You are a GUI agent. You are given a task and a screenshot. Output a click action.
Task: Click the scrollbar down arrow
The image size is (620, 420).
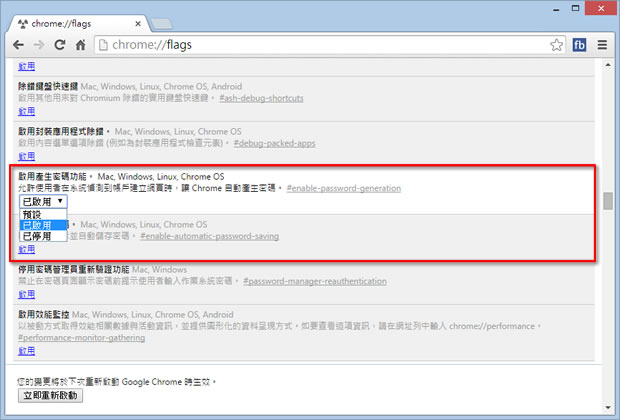[x=608, y=407]
